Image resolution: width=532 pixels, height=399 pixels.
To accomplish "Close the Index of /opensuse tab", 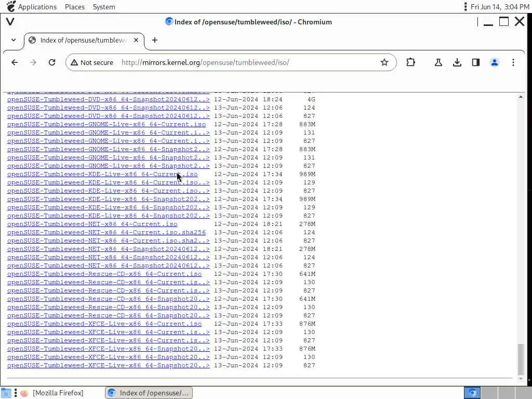I will pyautogui.click(x=136, y=40).
